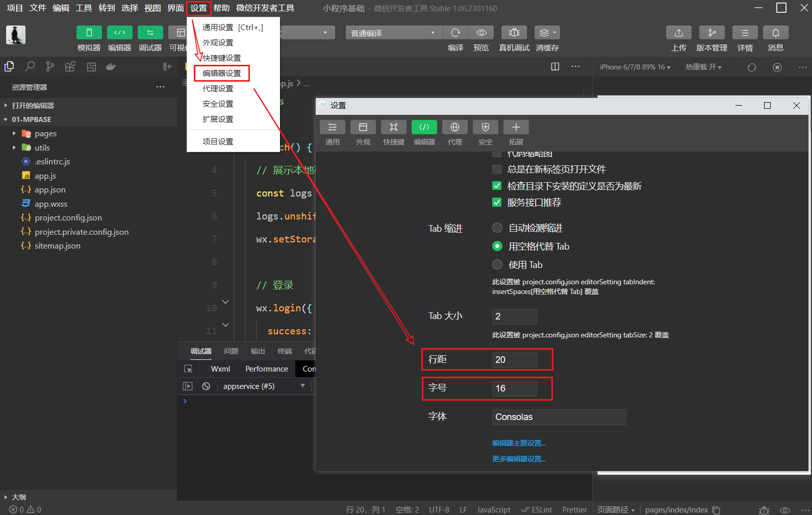Switch to Proxy (代理) settings tab icon
This screenshot has height=515, width=812.
(x=454, y=127)
